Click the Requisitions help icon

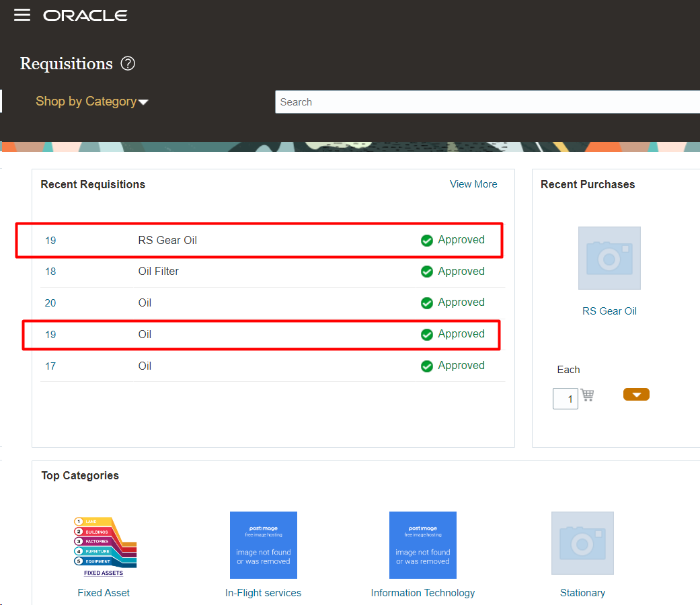127,63
